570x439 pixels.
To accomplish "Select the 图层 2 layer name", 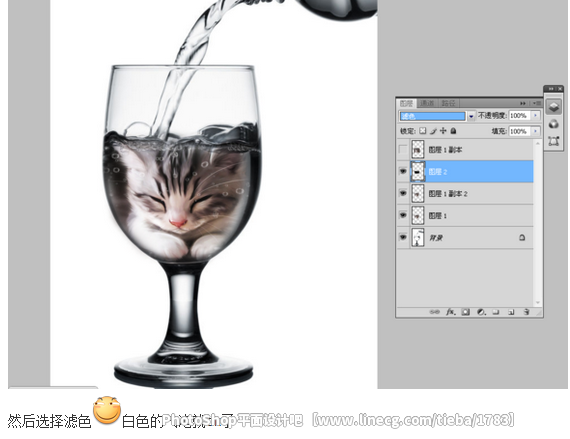I will click(438, 172).
